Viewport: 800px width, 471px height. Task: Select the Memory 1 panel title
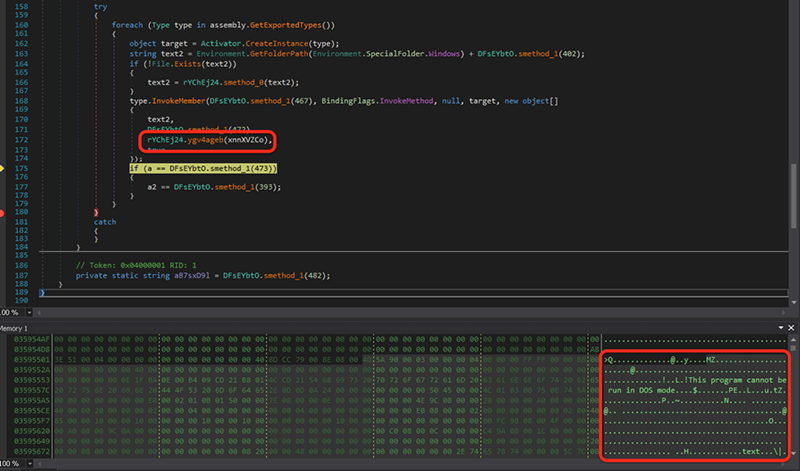pos(14,328)
